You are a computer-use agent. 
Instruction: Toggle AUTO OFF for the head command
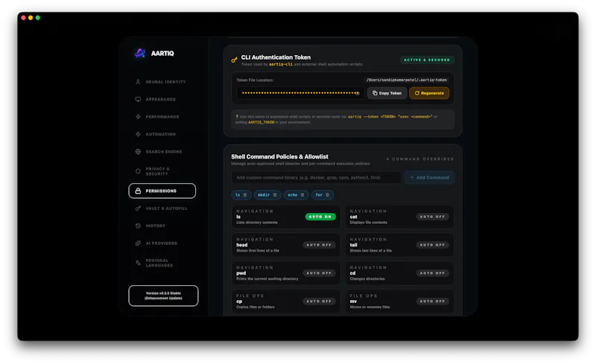point(319,245)
